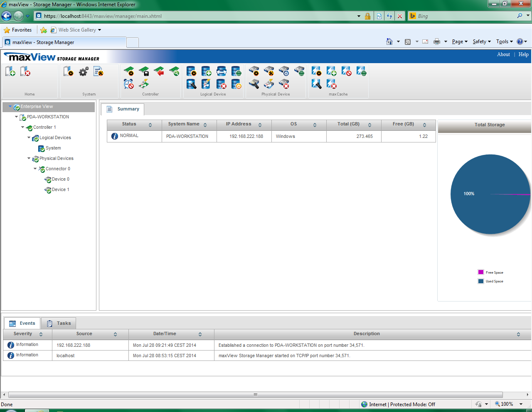
Task: Click the Add System icon in Home group
Action: point(10,71)
